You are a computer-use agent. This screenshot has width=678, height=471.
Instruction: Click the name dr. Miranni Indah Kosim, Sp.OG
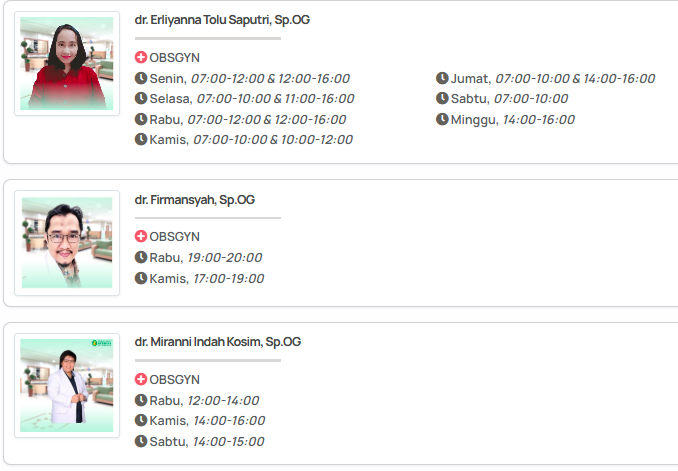(218, 342)
